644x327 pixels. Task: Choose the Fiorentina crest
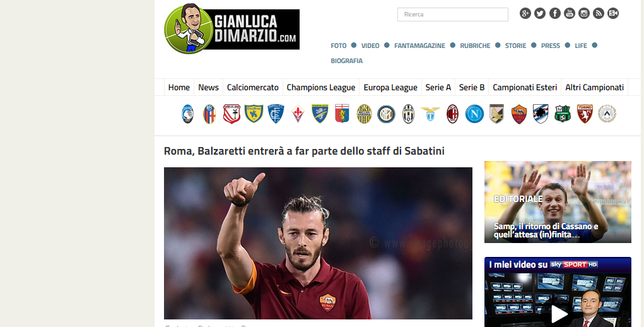[298, 114]
